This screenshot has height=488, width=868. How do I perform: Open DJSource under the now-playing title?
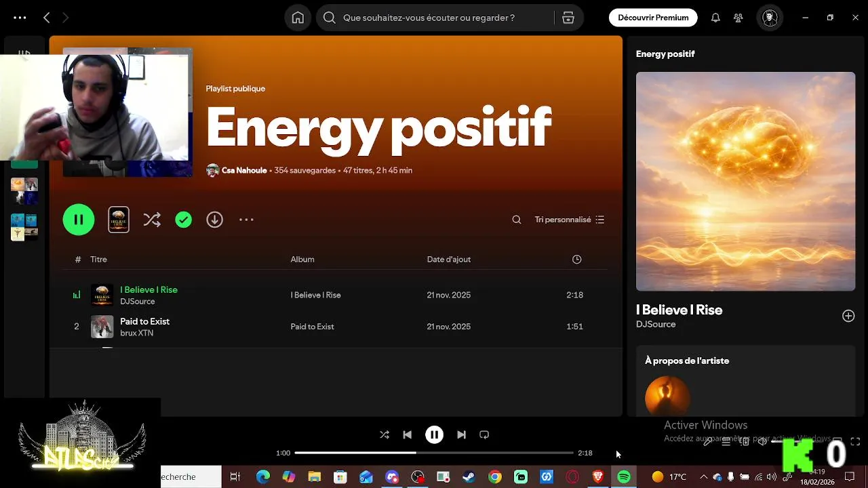point(656,325)
